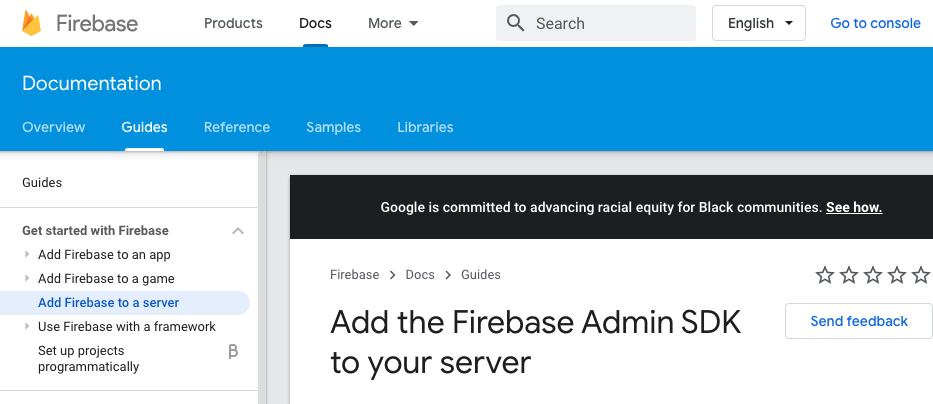Screen dimensions: 933x404
Task: Open the Samples tab
Action: tap(333, 127)
